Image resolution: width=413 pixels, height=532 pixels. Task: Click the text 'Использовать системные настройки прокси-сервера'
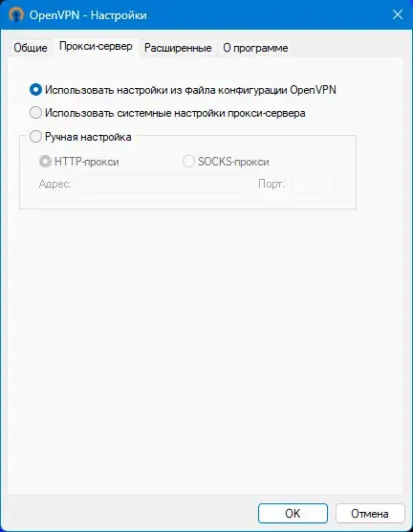175,113
